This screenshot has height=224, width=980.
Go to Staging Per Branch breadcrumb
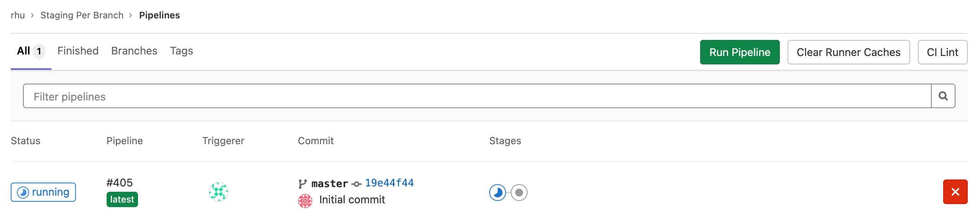82,15
